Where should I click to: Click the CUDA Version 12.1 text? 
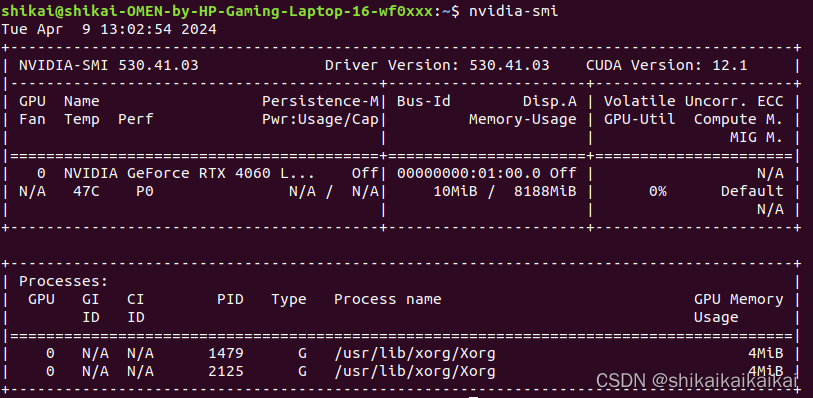[667, 65]
